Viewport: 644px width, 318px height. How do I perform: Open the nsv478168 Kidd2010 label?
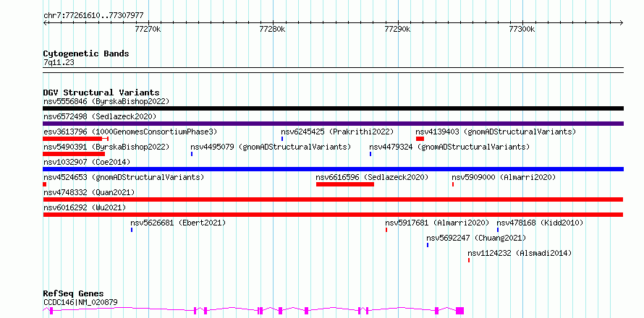pos(540,223)
